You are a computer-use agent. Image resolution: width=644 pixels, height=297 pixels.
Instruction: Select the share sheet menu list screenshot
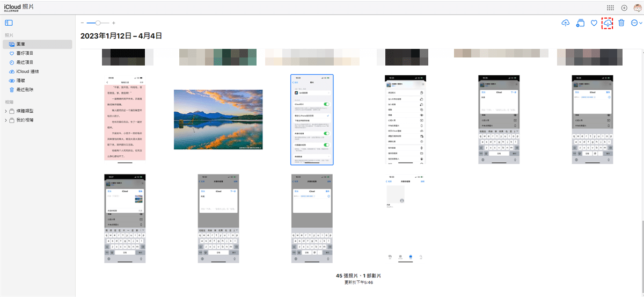[405, 120]
